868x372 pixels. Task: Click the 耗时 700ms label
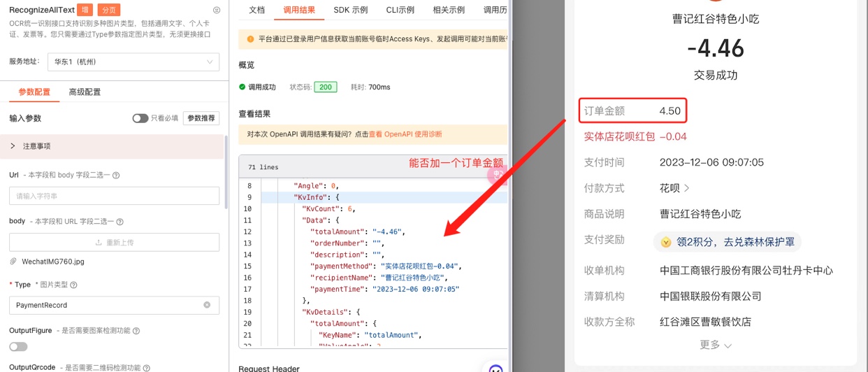(x=370, y=87)
